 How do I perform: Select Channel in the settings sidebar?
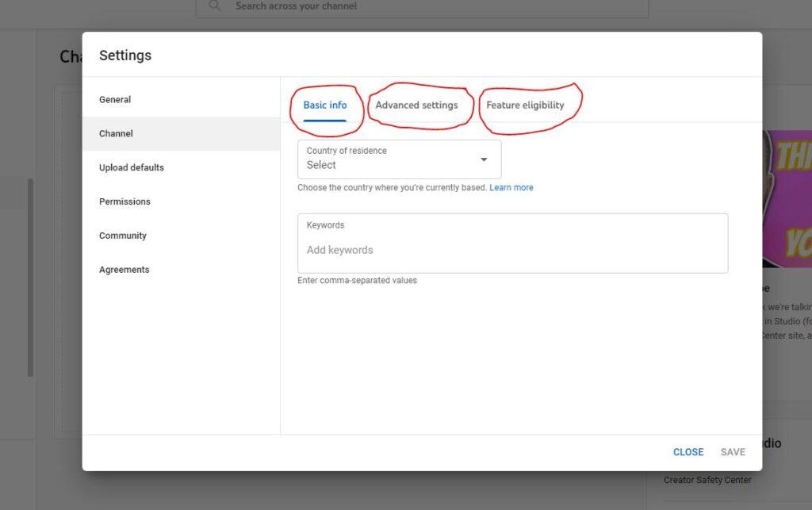tap(116, 134)
